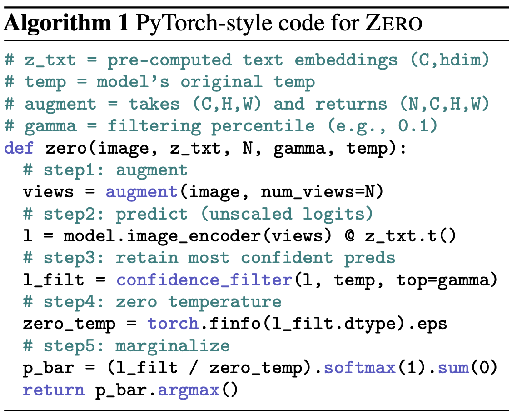Click the comment '# step1: augment'
The width and height of the screenshot is (517, 420).
(105, 170)
